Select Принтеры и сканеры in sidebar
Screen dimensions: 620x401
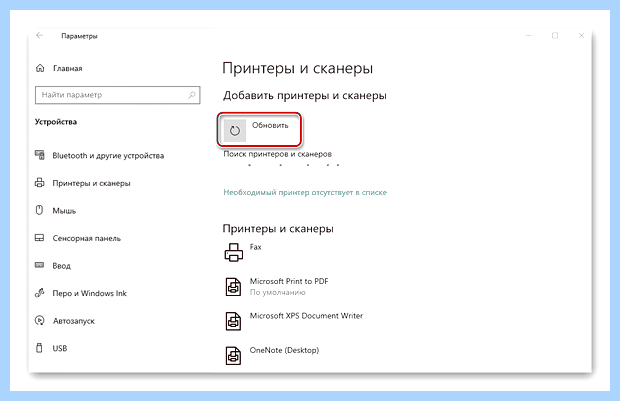click(91, 183)
